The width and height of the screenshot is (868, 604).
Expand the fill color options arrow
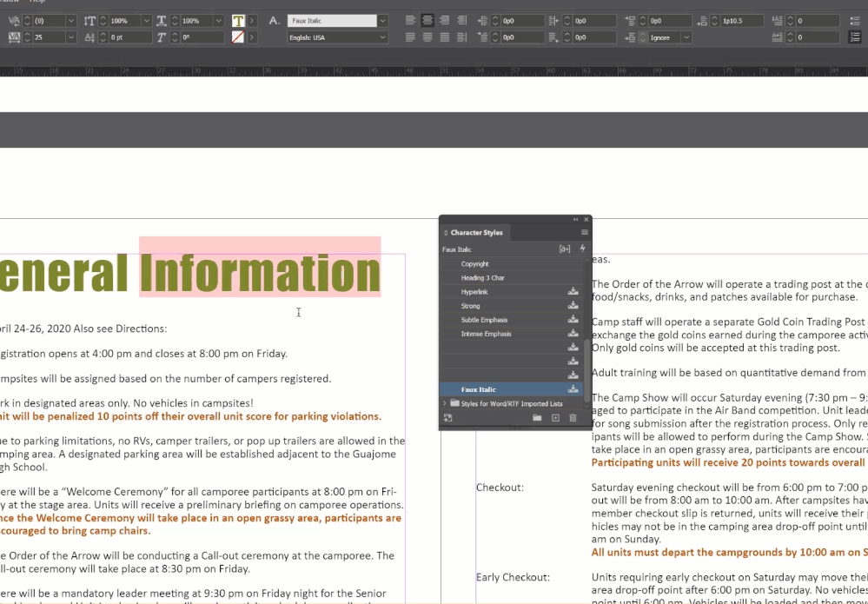pos(252,21)
